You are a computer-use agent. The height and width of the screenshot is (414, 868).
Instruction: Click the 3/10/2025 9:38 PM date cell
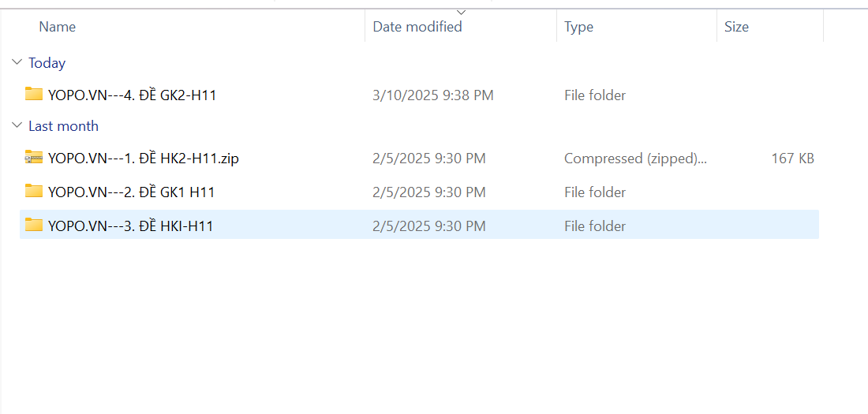[x=432, y=95]
